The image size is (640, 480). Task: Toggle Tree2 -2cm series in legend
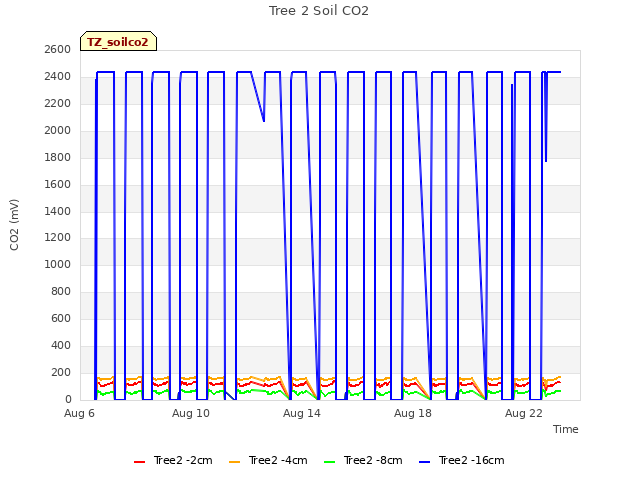(x=173, y=460)
